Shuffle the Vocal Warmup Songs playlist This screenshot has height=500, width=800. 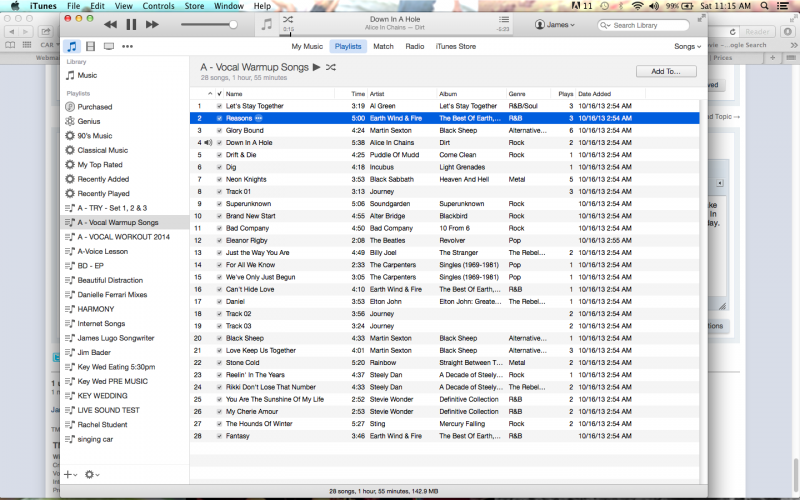pos(331,67)
